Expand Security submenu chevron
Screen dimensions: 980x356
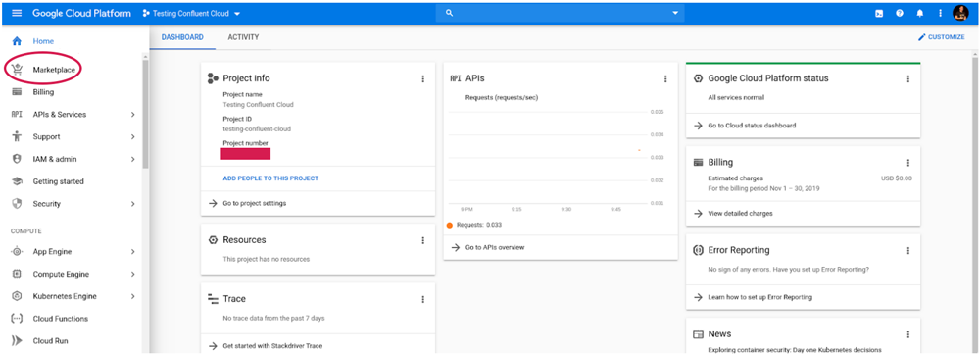pos(132,204)
